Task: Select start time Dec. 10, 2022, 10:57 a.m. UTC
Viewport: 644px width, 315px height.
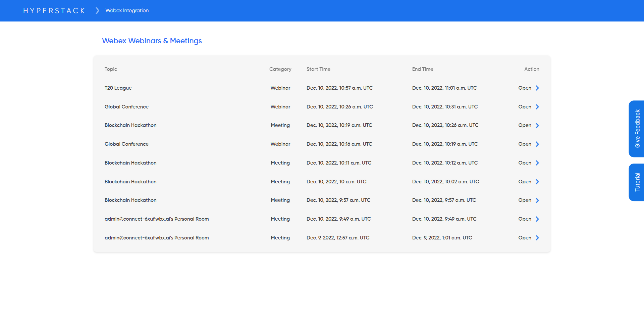Action: (339, 88)
